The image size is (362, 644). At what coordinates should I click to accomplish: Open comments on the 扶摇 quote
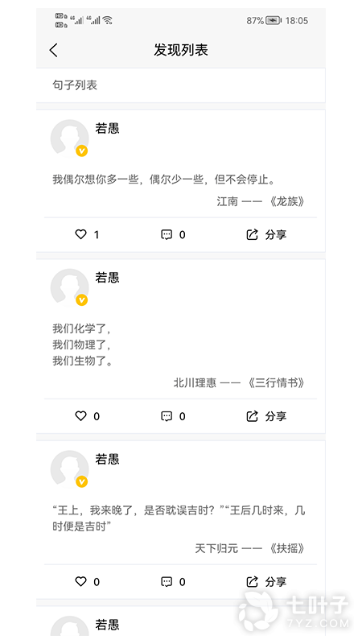167,582
